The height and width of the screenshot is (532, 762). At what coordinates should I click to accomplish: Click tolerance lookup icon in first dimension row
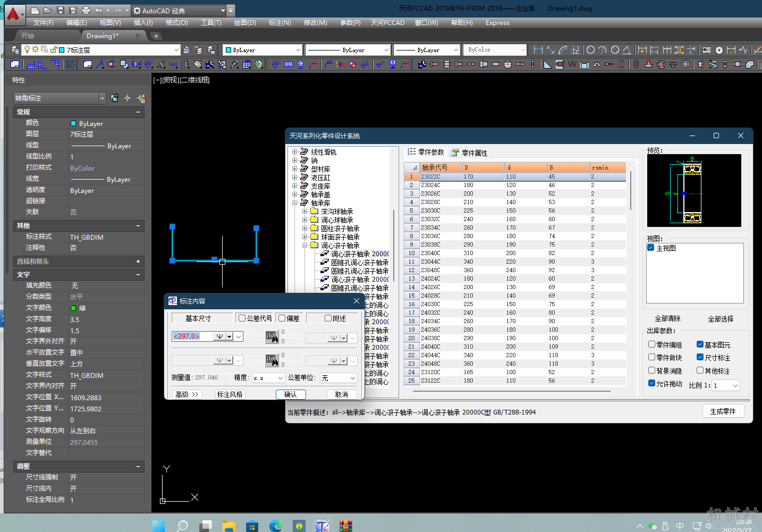[x=272, y=336]
